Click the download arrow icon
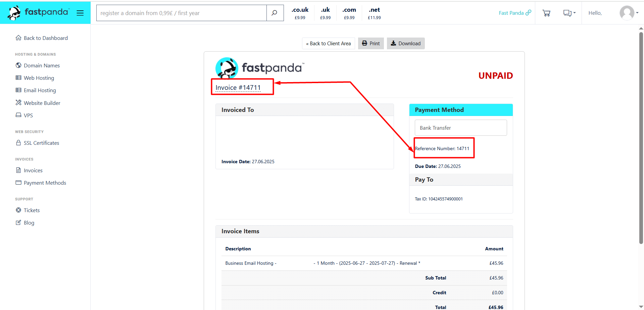This screenshot has height=310, width=644. coord(393,43)
